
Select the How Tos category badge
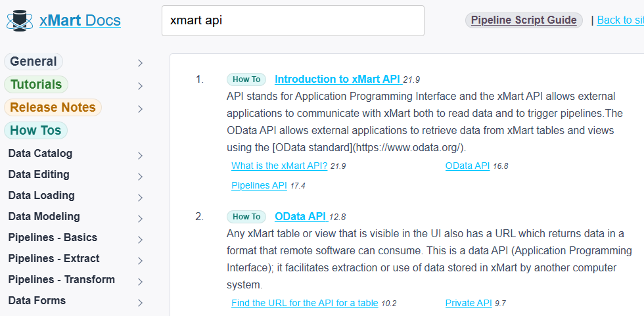tap(35, 131)
